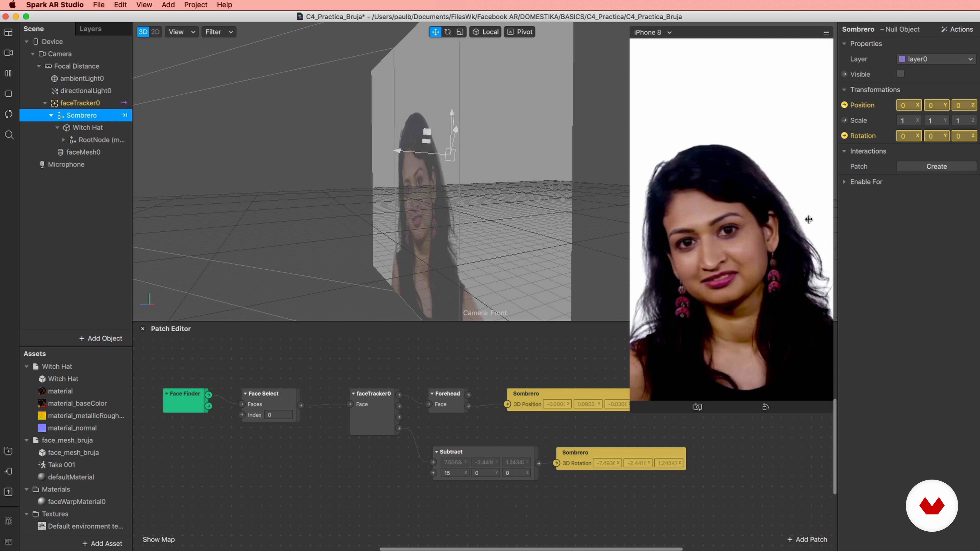Click the Subtract second X input showing 15

coord(455,473)
